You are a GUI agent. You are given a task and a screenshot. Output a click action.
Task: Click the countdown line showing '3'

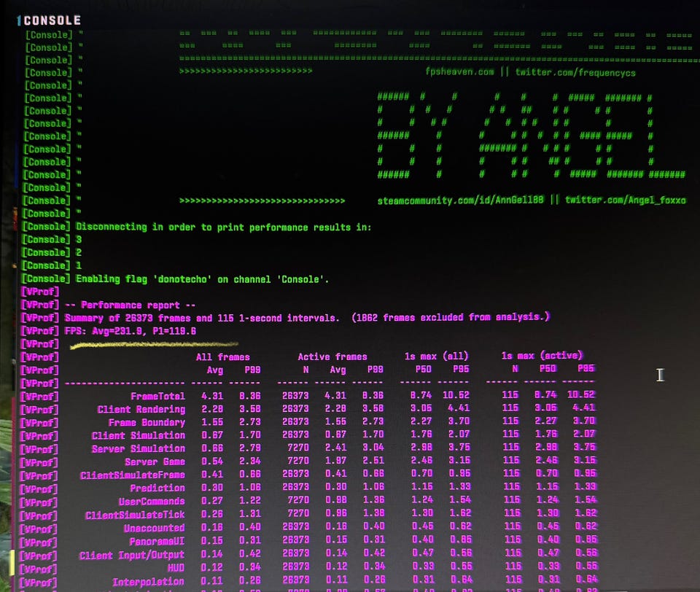pos(79,240)
